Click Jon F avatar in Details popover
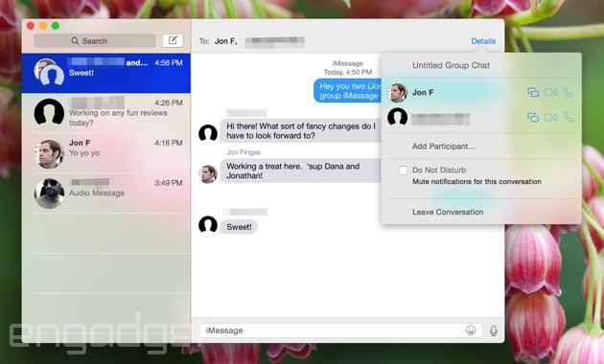The height and width of the screenshot is (364, 604). 398,92
